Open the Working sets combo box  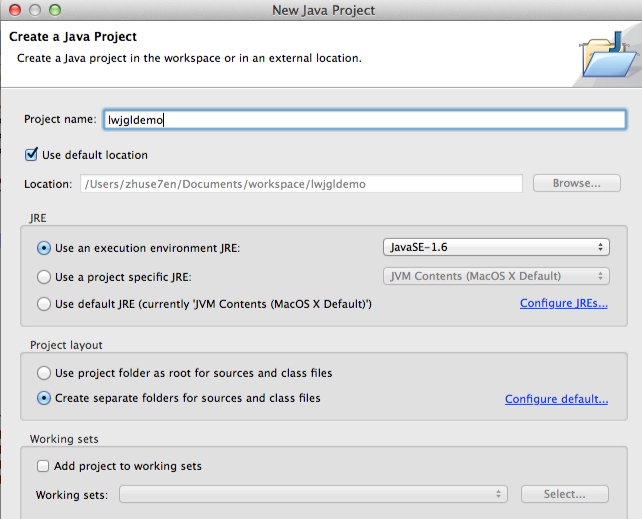313,494
